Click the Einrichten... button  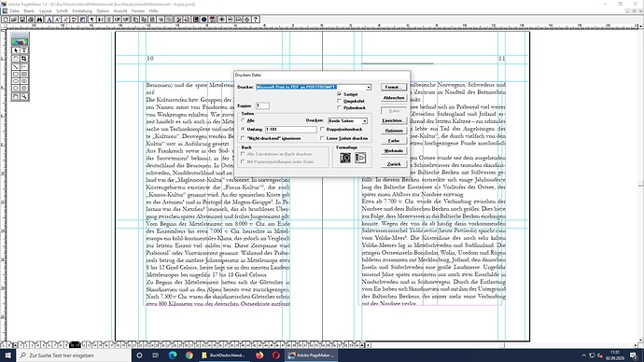pyautogui.click(x=394, y=120)
